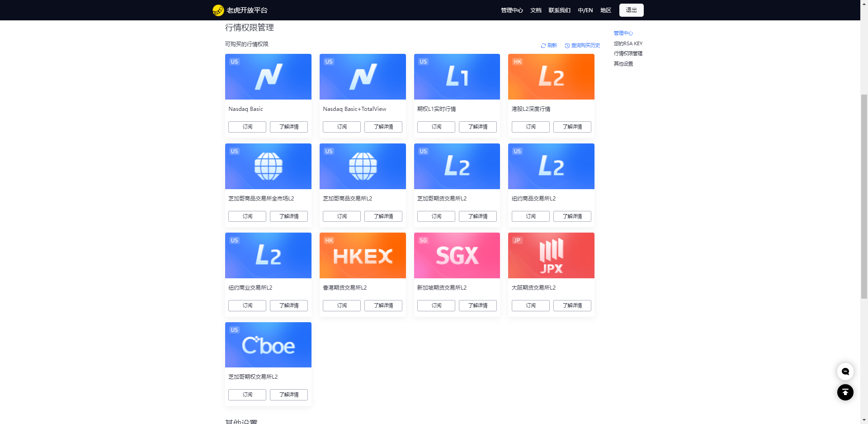This screenshot has height=424, width=868.
Task: Click the clock icon for 查询购买历史
Action: (567, 46)
